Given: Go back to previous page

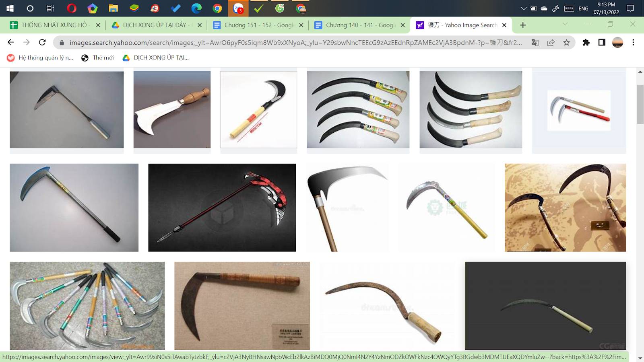Looking at the screenshot, I should click(11, 42).
